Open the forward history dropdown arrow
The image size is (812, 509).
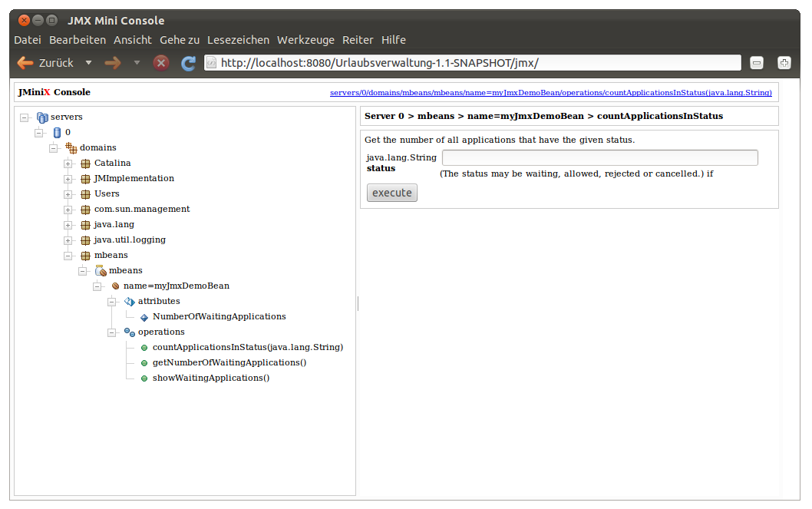tap(137, 63)
